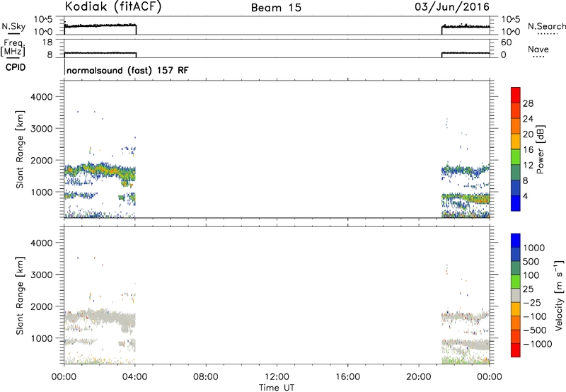Pick the yellow segment of the power colorbar
Image resolution: width=566 pixels, height=392 pixels.
tap(516, 142)
